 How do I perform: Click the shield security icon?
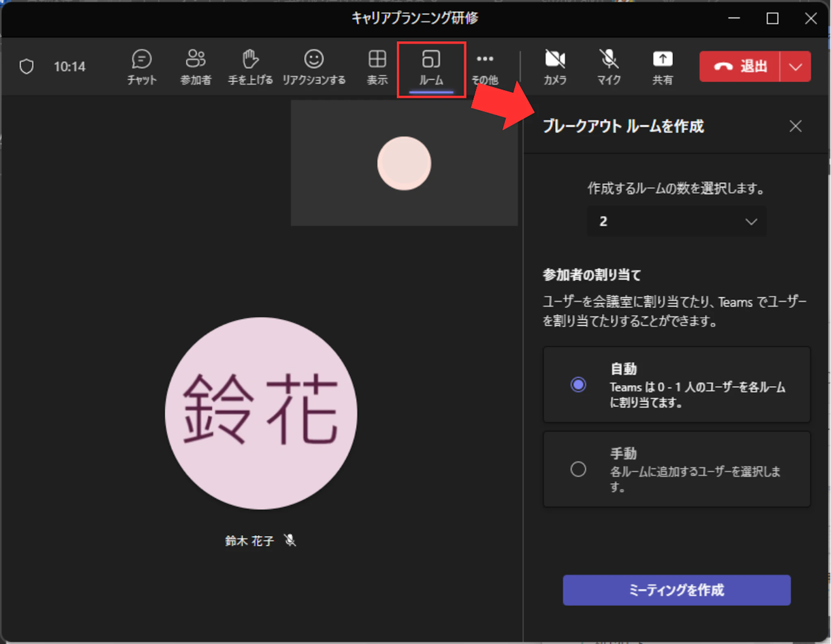tap(26, 66)
